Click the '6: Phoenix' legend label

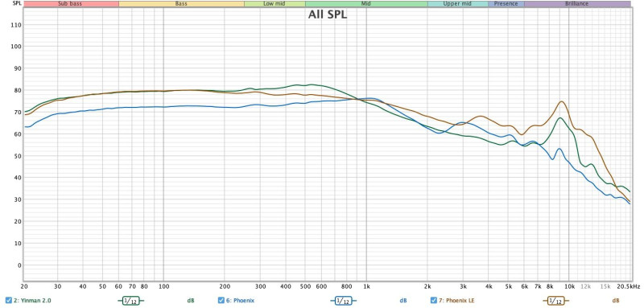(x=240, y=301)
